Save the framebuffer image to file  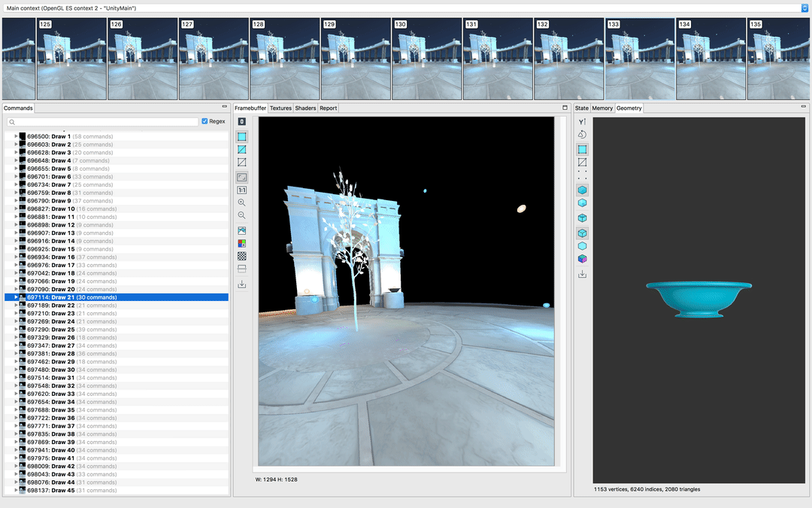pyautogui.click(x=242, y=284)
